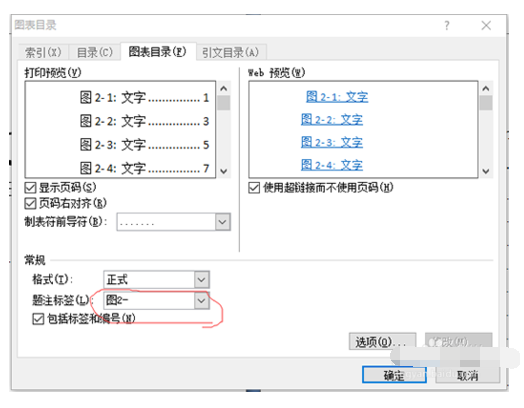This screenshot has height=408, width=524.
Task: Confirm with the 确定 button
Action: (x=394, y=375)
